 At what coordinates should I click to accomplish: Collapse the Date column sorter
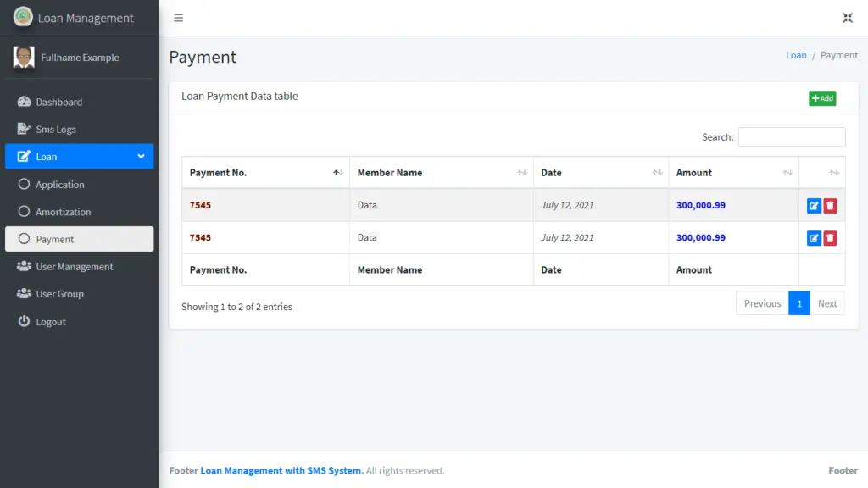[x=655, y=171]
